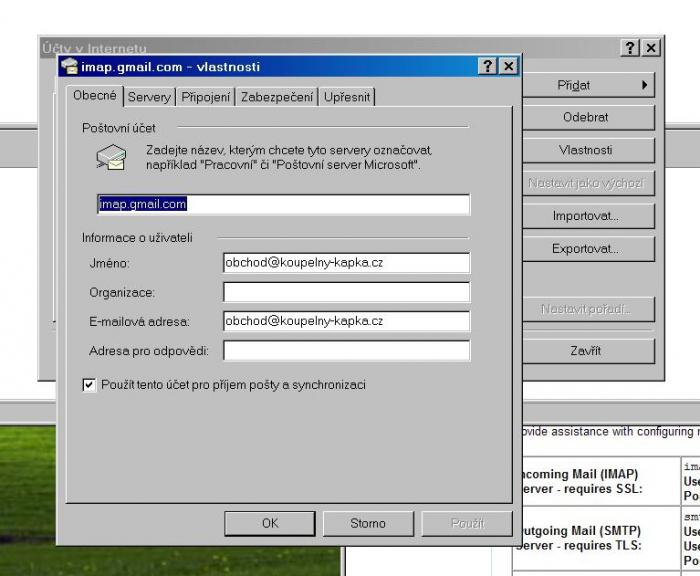
Task: Open the Připojení tab
Action: pyautogui.click(x=206, y=97)
